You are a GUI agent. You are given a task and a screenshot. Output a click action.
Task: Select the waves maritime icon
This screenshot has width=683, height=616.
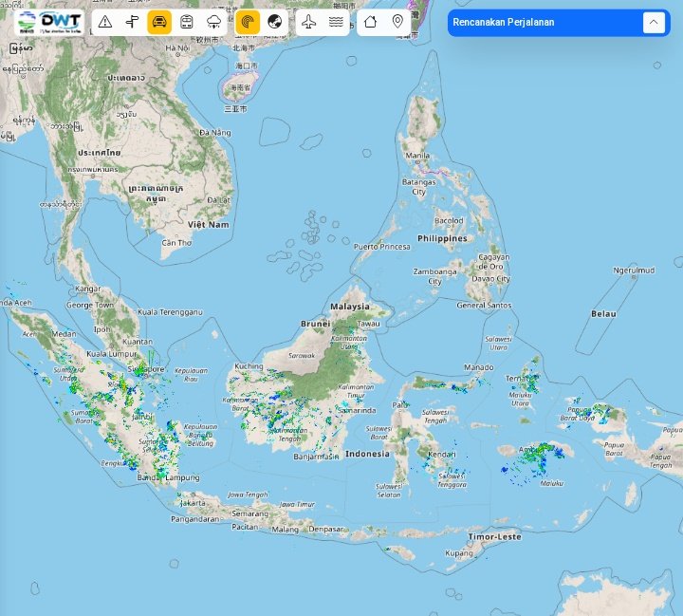[x=336, y=22]
